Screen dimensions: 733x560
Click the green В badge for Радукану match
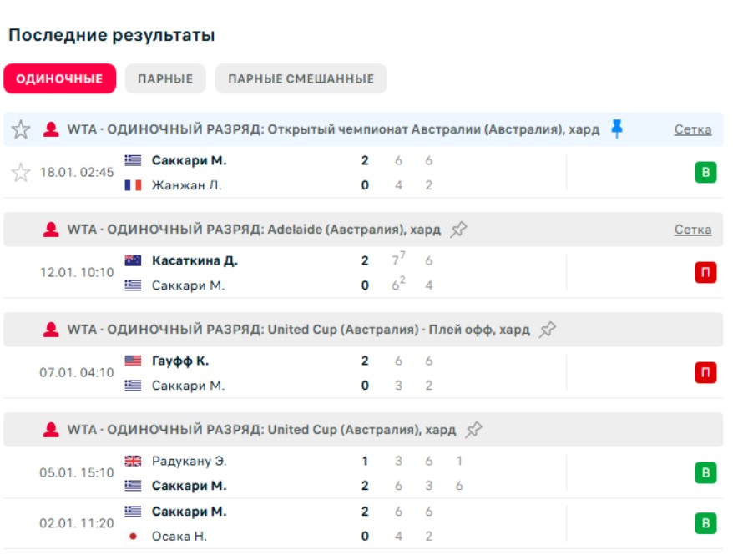705,473
